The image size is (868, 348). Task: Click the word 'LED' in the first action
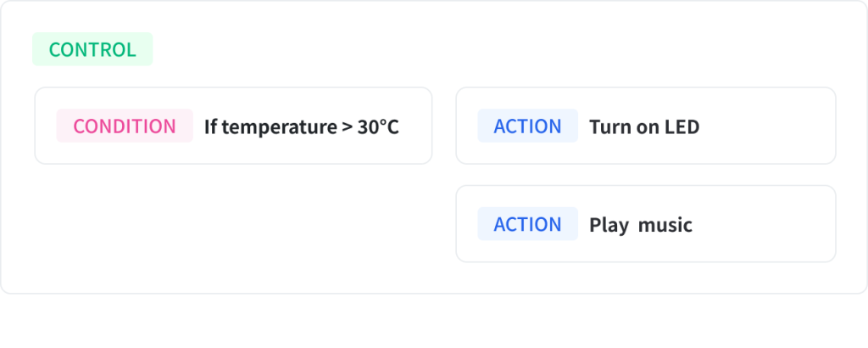click(x=681, y=127)
